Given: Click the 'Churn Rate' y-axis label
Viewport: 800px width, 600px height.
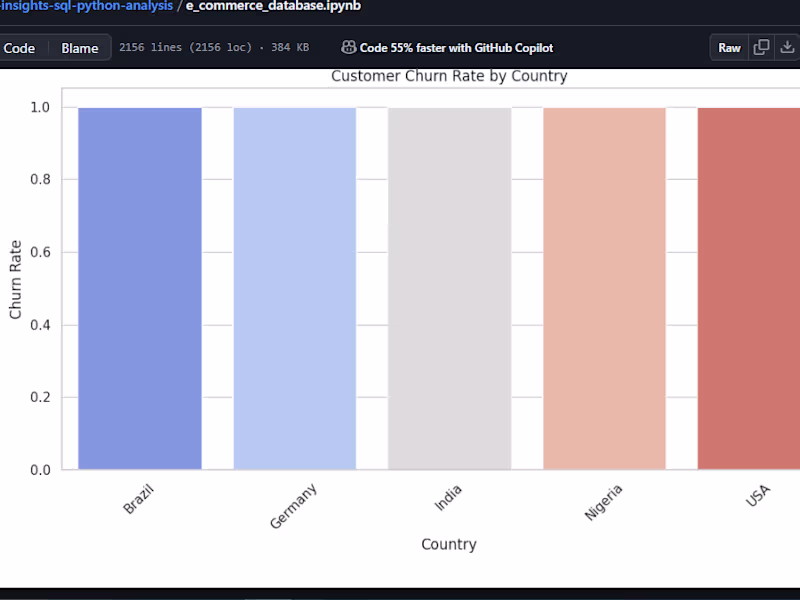Looking at the screenshot, I should [14, 278].
